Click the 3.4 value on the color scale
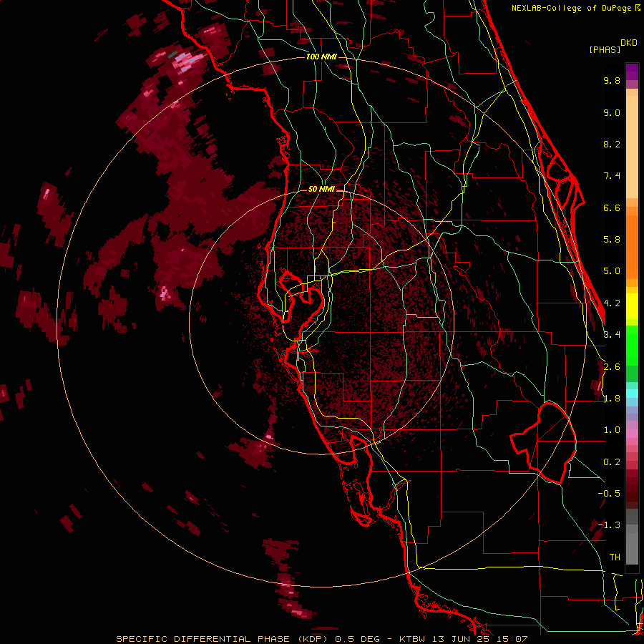 [x=612, y=335]
